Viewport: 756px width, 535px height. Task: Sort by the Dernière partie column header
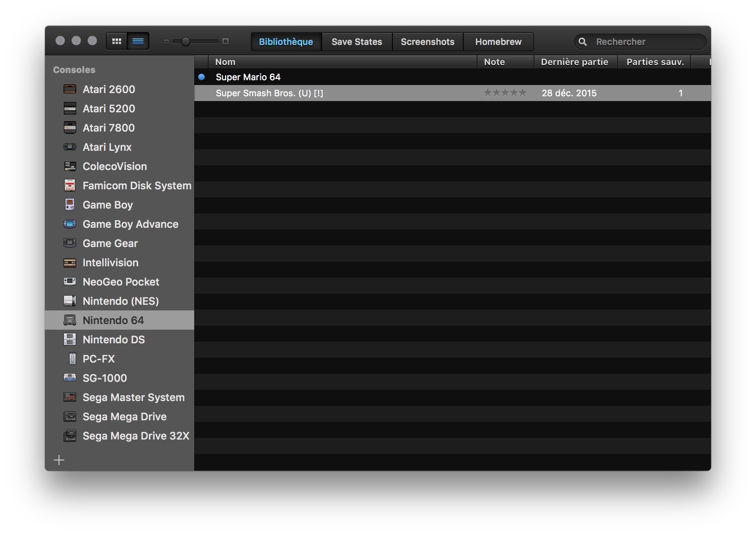(x=576, y=62)
